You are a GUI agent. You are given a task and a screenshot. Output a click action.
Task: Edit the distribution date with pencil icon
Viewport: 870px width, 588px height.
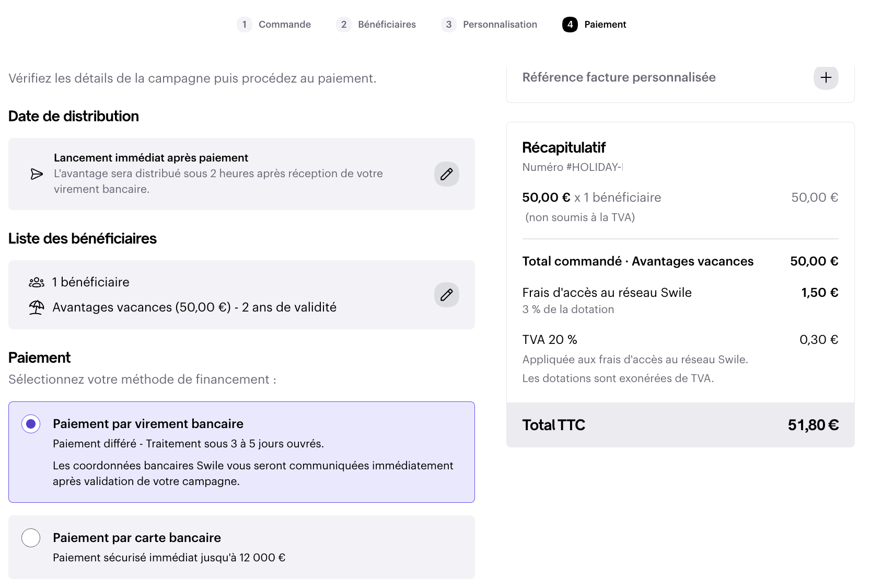coord(446,174)
